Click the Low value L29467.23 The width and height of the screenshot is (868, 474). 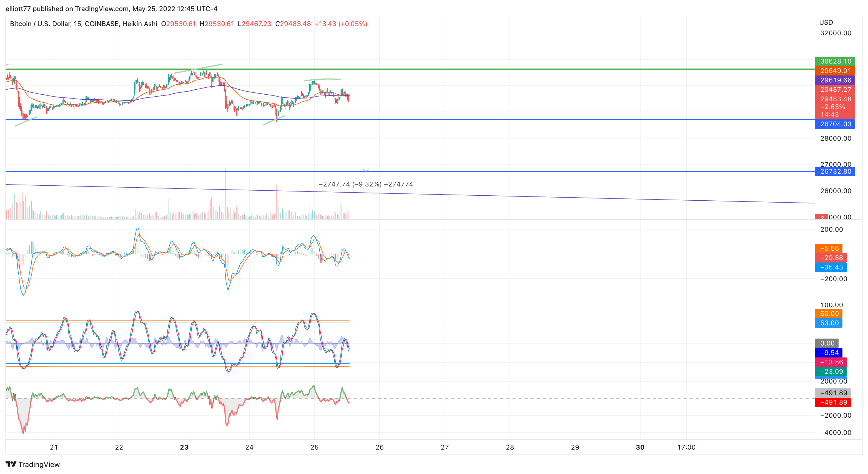pos(254,24)
